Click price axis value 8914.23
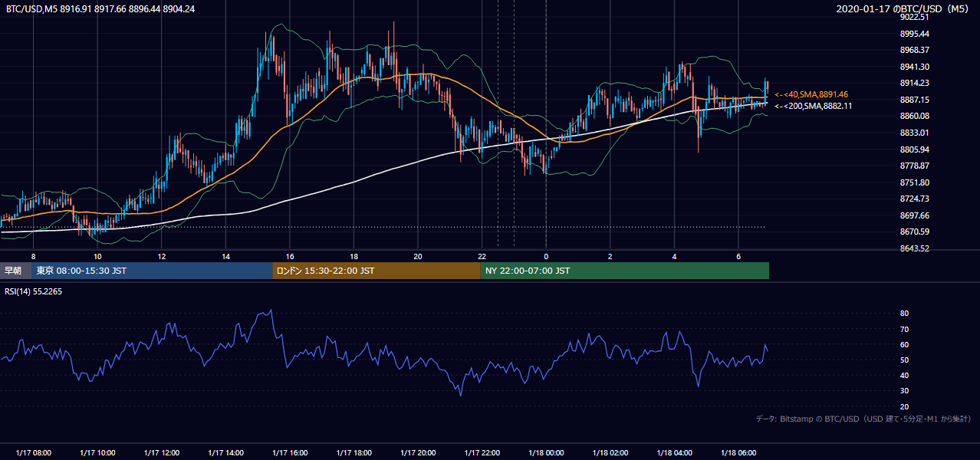The width and height of the screenshot is (980, 460). [x=916, y=83]
